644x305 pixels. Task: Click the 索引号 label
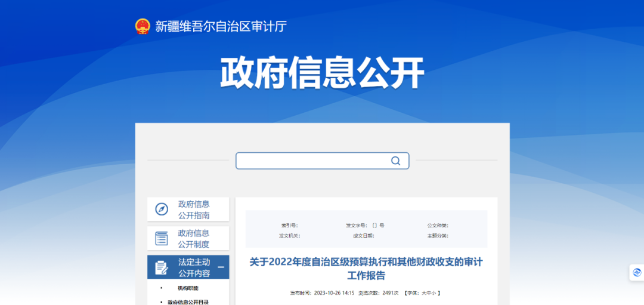[x=289, y=225]
